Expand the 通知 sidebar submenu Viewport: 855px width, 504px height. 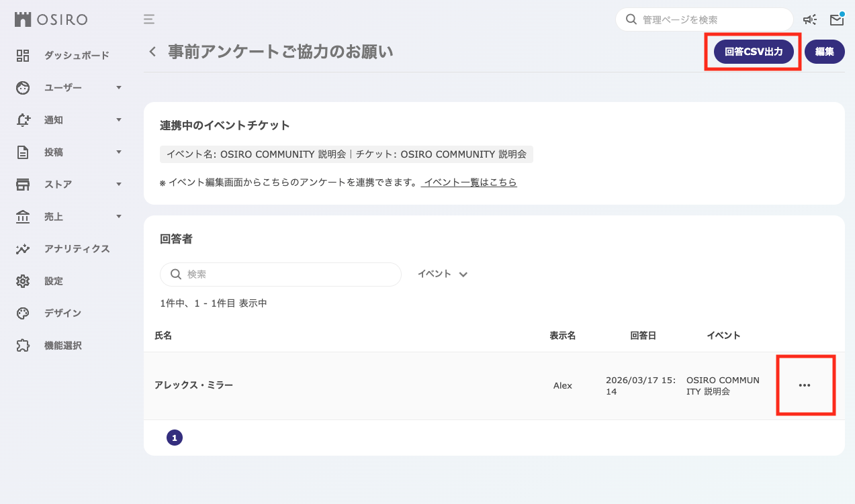(119, 120)
